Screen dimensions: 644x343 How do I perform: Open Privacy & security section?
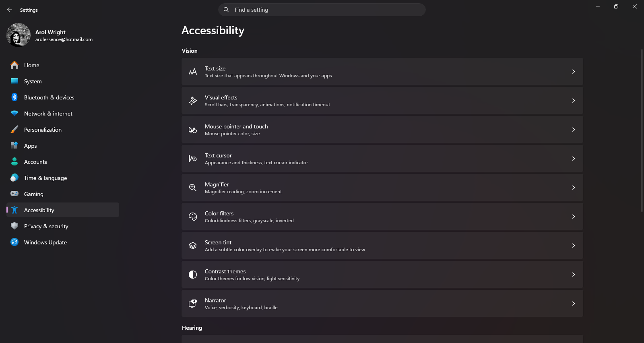63,226
